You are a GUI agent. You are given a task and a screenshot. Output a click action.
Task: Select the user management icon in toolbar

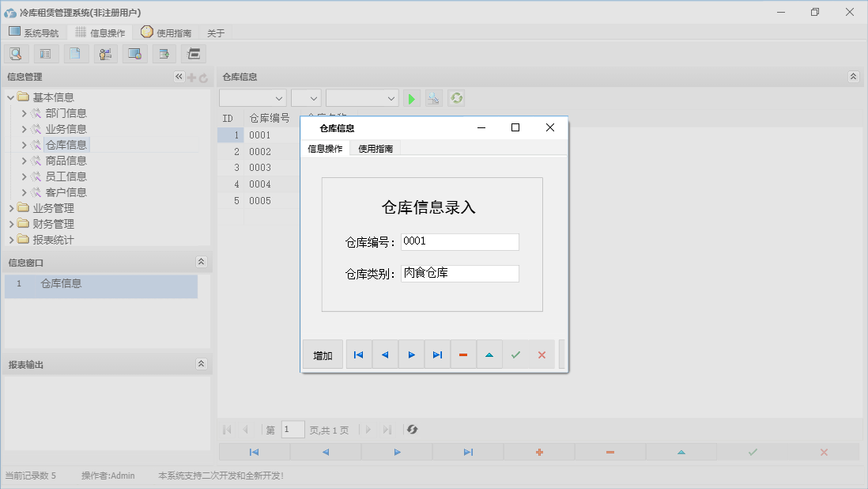pyautogui.click(x=105, y=53)
